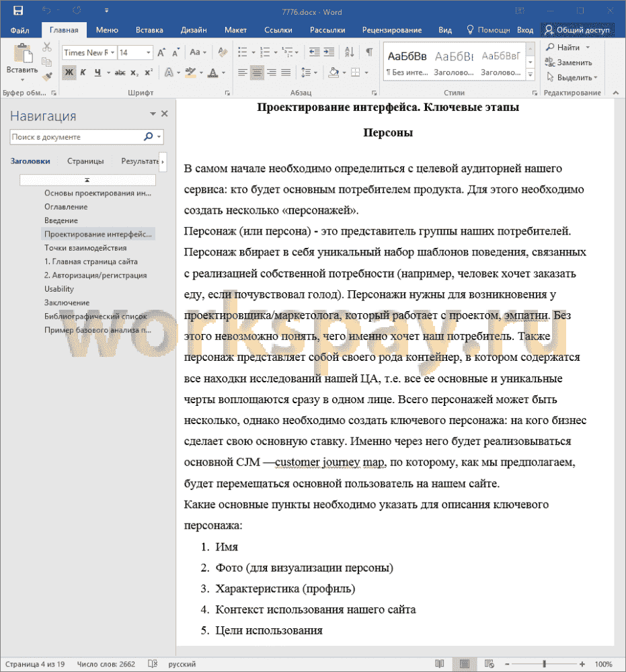Apply multilevel list
The image size is (626, 672).
click(287, 52)
